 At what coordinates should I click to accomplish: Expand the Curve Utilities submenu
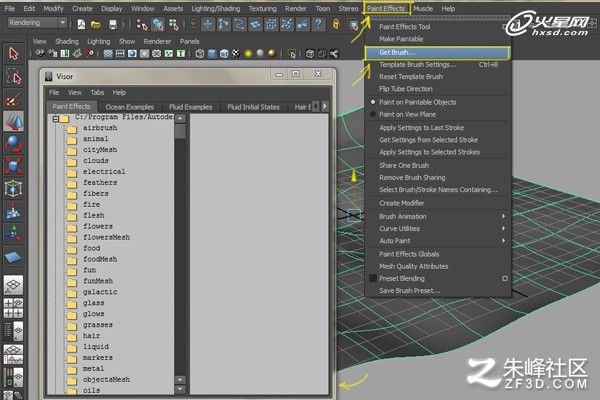pyautogui.click(x=439, y=229)
